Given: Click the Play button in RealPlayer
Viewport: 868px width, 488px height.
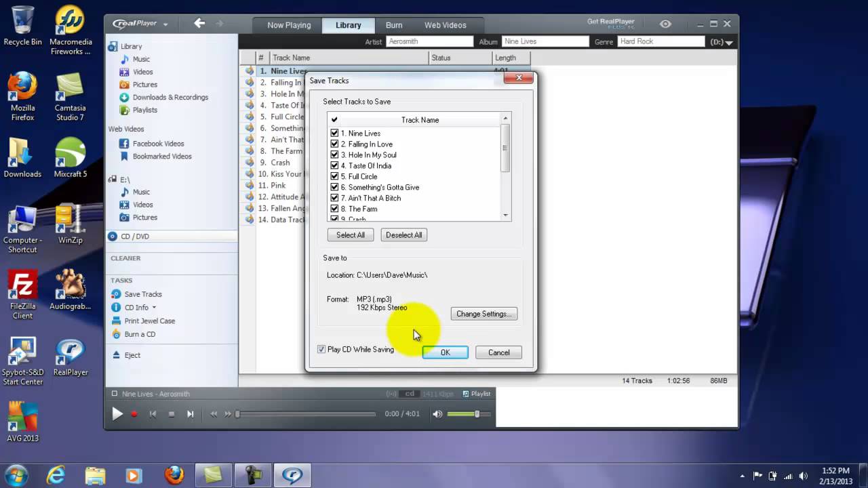Looking at the screenshot, I should [x=117, y=414].
